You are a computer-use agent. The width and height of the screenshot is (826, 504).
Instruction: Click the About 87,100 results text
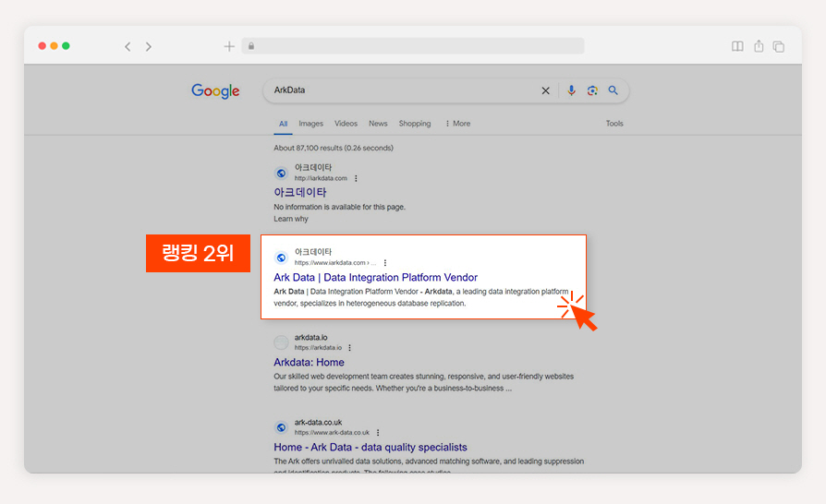tap(334, 148)
